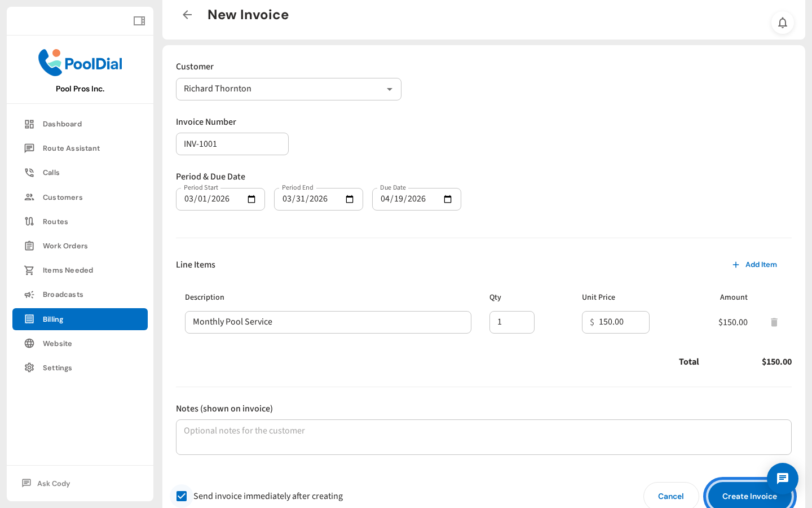Open the Period Start date picker
This screenshot has width=812, height=508.
tap(250, 199)
